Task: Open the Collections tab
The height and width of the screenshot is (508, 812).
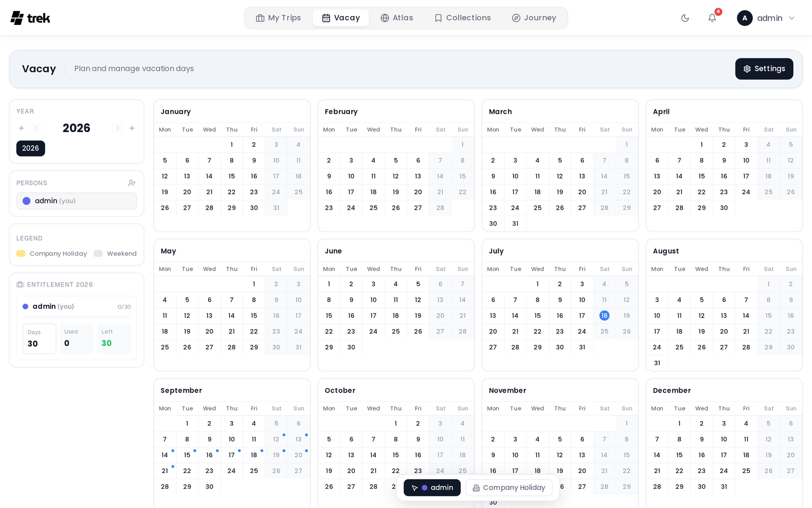Action: pos(463,18)
